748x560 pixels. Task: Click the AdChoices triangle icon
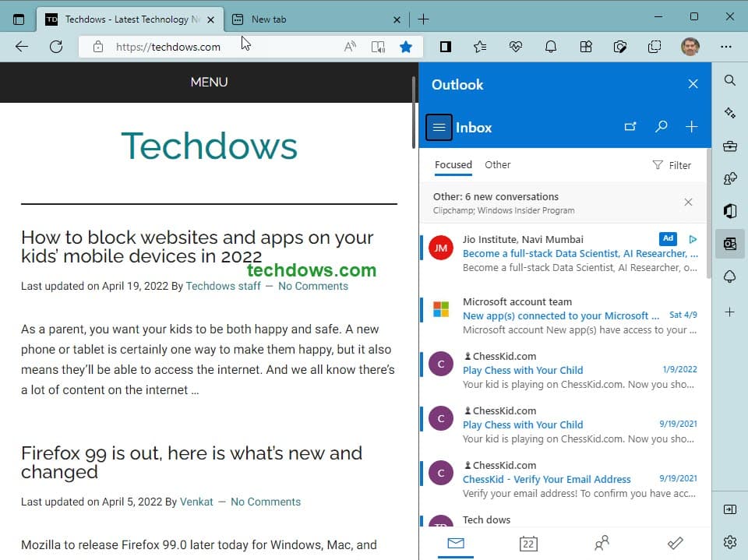pyautogui.click(x=693, y=239)
